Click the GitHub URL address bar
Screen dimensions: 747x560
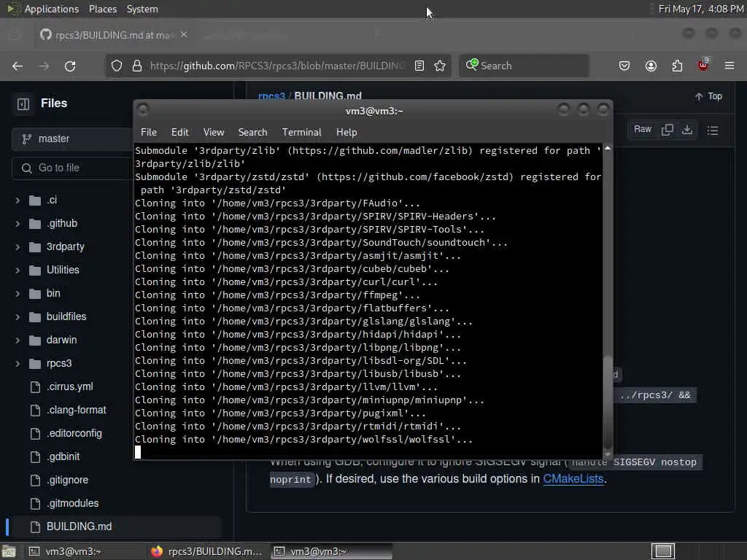pyautogui.click(x=276, y=66)
